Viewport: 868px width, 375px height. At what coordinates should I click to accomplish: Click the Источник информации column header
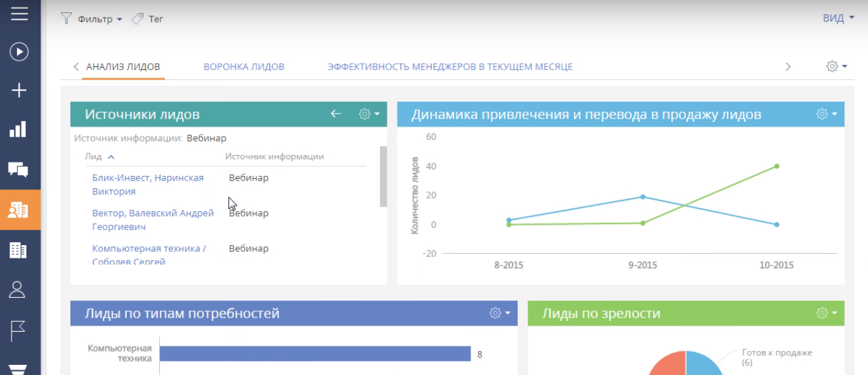(x=274, y=156)
